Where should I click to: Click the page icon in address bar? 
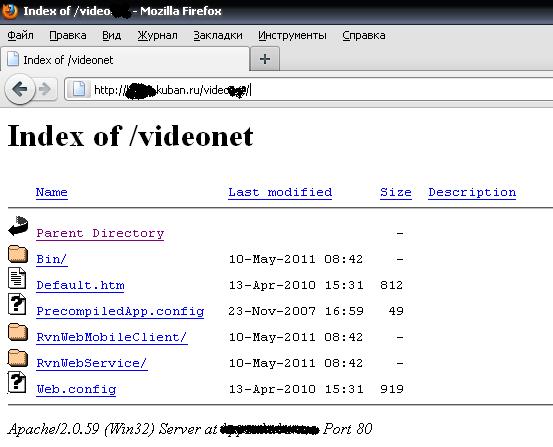[79, 89]
